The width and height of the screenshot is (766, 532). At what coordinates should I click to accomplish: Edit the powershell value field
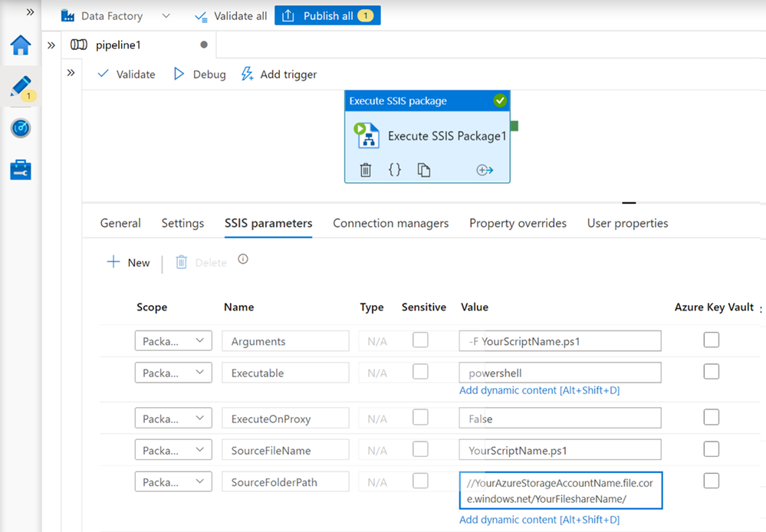pyautogui.click(x=561, y=373)
